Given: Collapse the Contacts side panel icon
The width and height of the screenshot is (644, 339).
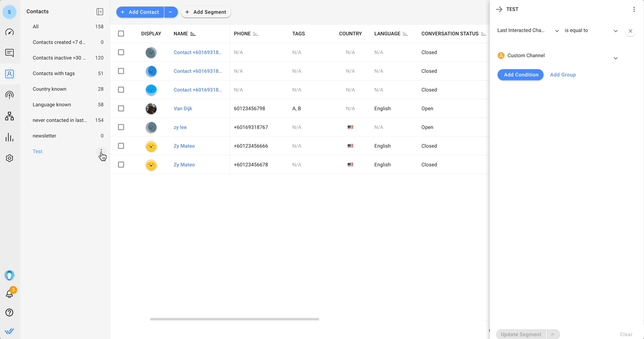Looking at the screenshot, I should (x=100, y=11).
